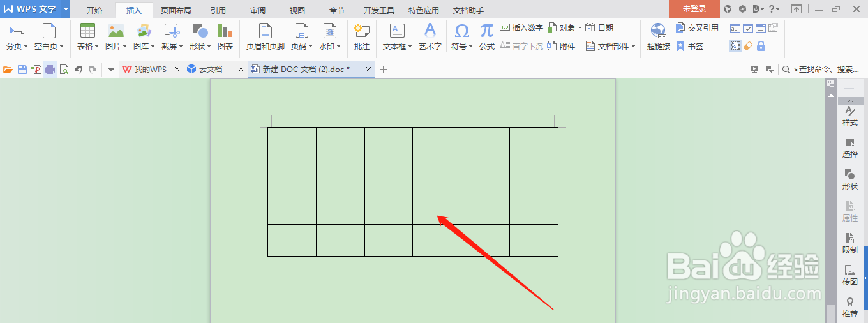
Task: Open the 符号 symbol menu
Action: coord(461,38)
